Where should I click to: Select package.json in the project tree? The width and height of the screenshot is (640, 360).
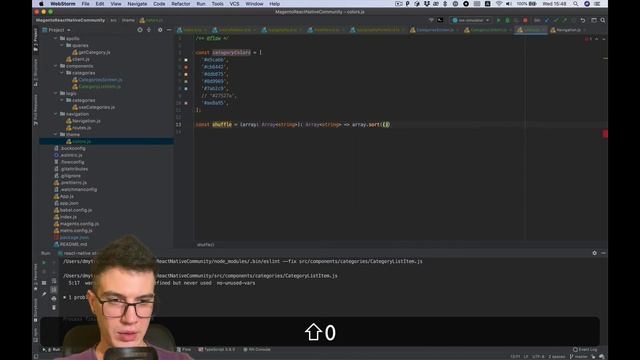(71, 237)
